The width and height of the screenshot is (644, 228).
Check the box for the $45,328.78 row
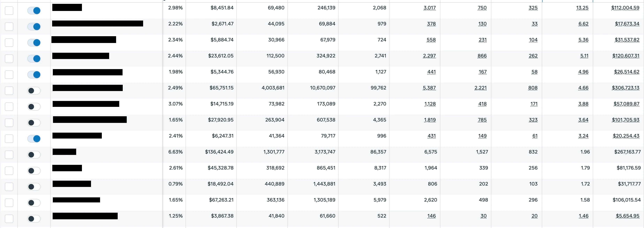point(9,171)
